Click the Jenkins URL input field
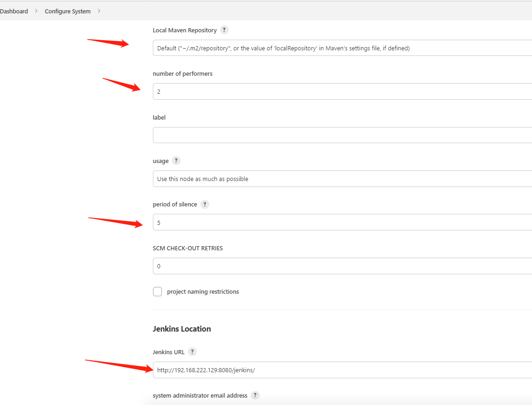Viewport: 532px width, 405px height. (x=342, y=370)
